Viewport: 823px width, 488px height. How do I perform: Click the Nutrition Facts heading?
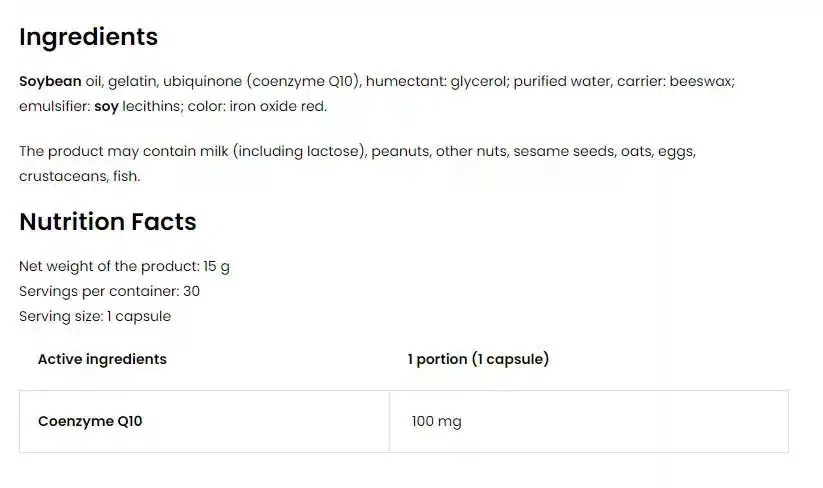coord(108,222)
